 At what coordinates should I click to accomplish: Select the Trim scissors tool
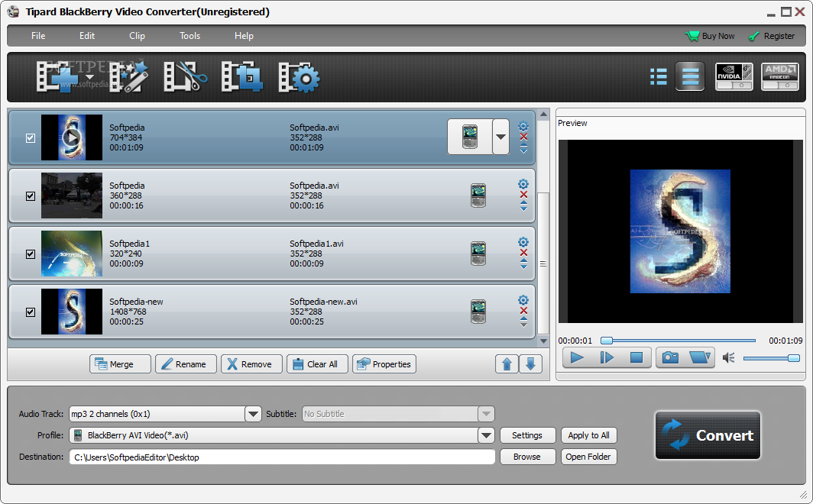click(185, 76)
